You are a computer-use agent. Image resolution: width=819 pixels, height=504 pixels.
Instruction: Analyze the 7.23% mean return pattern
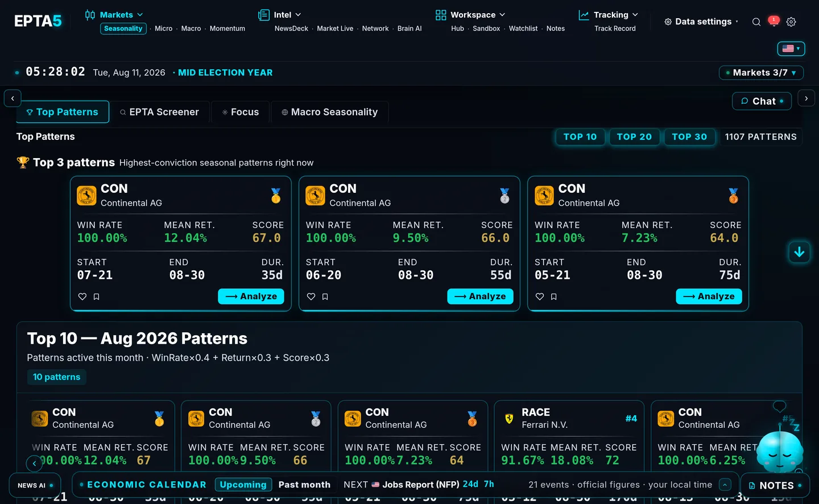coord(709,296)
